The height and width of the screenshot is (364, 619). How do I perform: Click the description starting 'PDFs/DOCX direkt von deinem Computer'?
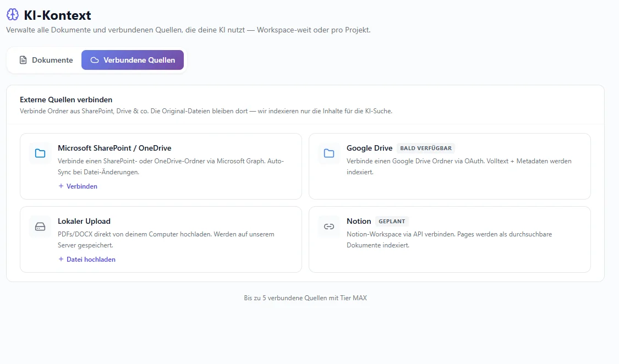166,239
